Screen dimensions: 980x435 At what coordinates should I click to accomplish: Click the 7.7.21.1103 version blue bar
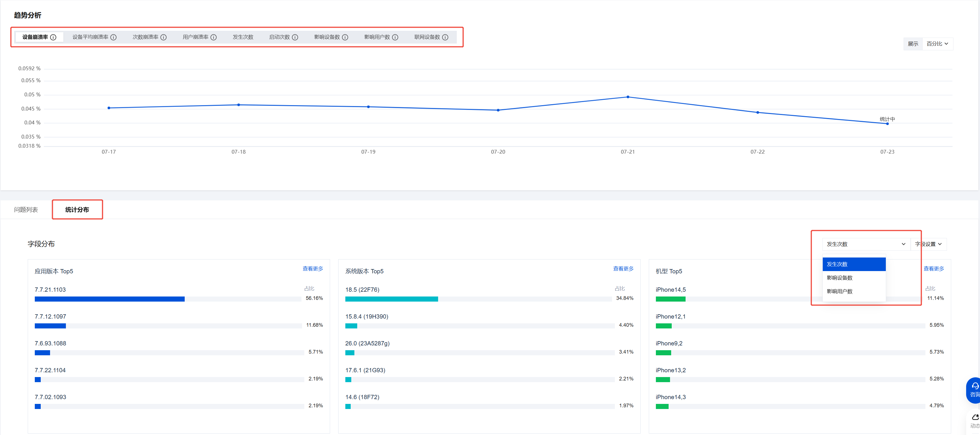coord(109,299)
